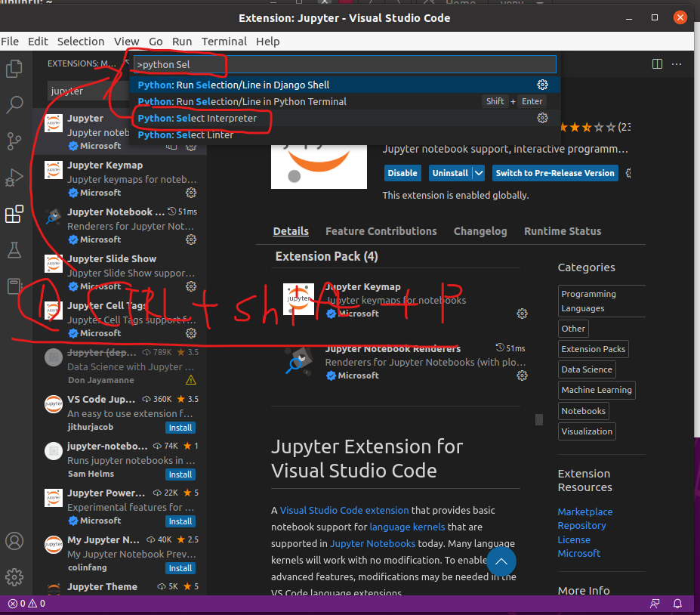Click the Uninstall button

point(450,173)
